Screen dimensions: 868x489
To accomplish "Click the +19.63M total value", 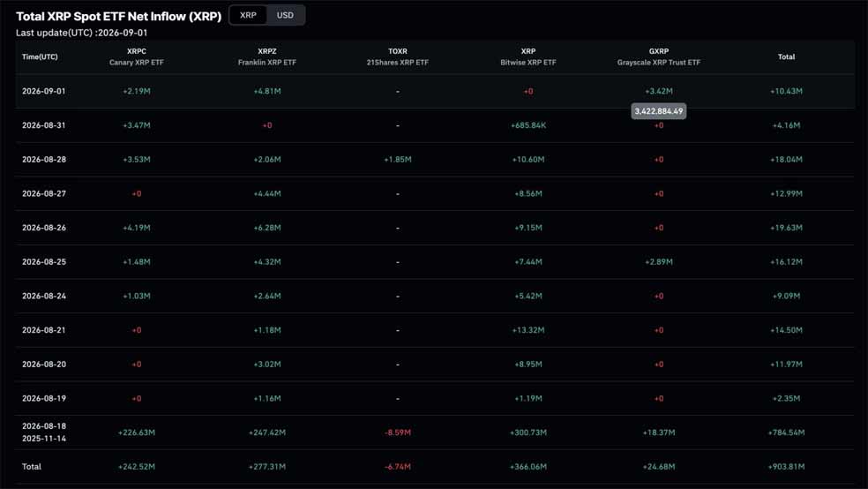I will pyautogui.click(x=786, y=228).
